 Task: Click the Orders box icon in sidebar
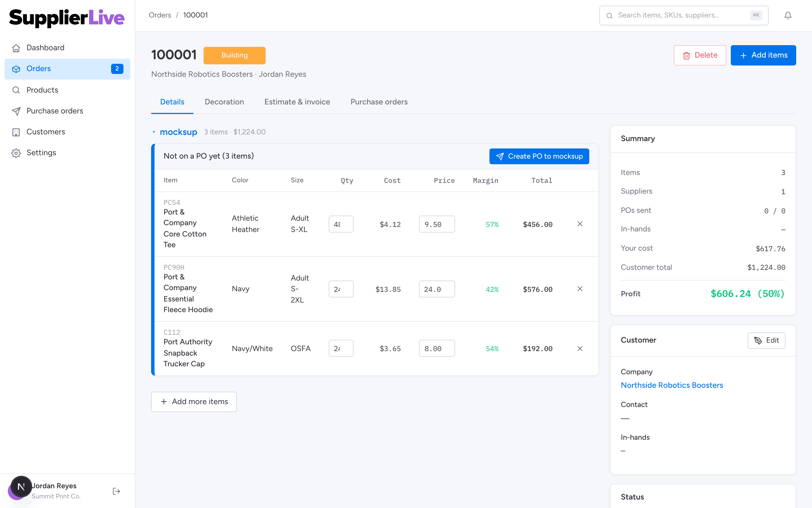(x=16, y=69)
